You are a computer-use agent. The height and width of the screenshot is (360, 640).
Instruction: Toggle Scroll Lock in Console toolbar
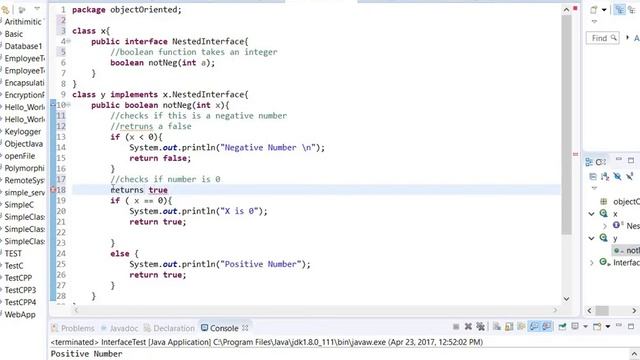[x=509, y=327]
